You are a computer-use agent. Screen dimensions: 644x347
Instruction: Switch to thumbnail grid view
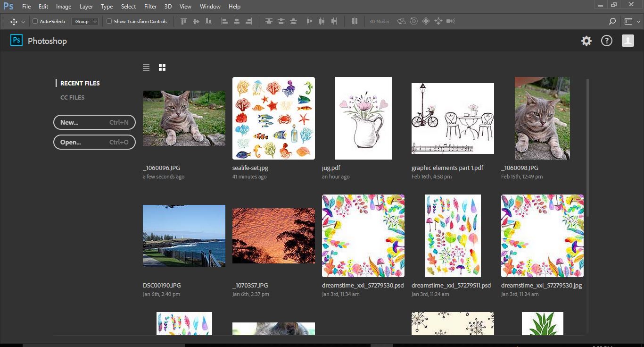pos(162,68)
